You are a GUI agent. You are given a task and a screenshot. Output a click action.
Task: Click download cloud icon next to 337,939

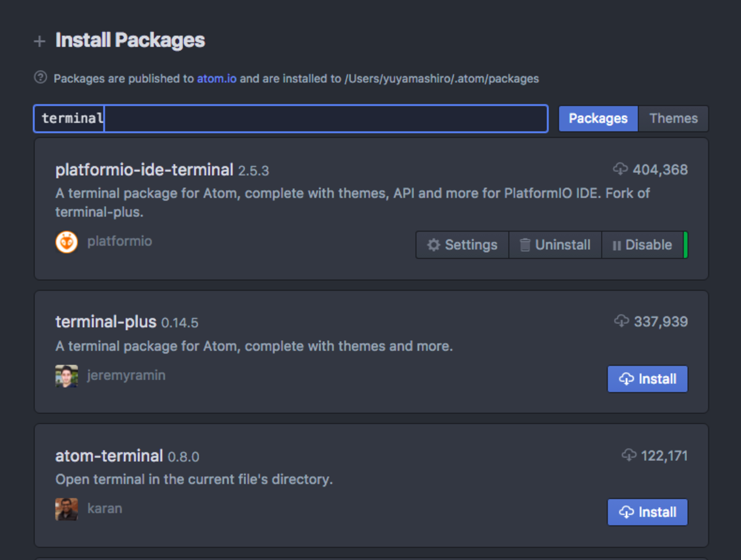pyautogui.click(x=621, y=321)
